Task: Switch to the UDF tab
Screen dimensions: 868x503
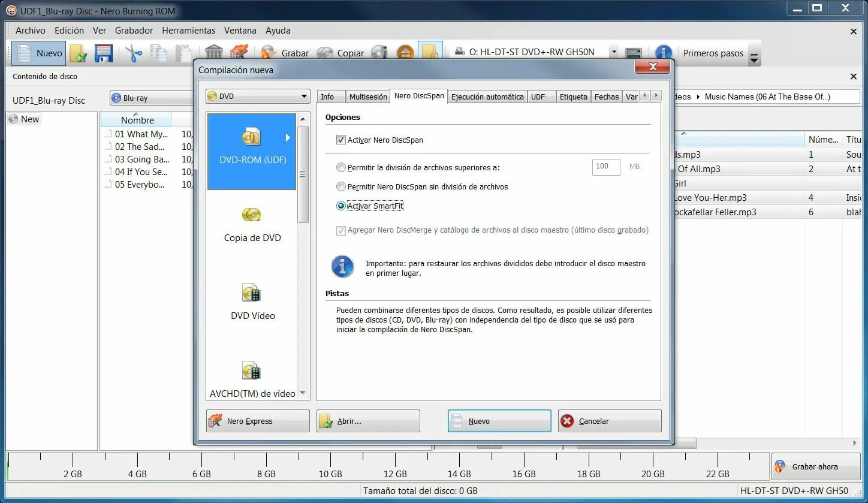Action: coord(541,97)
